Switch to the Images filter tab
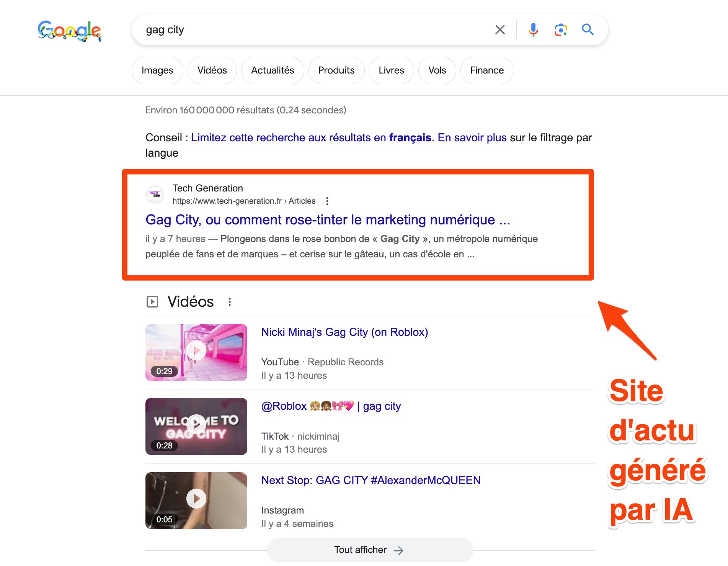The width and height of the screenshot is (728, 566). (x=157, y=70)
